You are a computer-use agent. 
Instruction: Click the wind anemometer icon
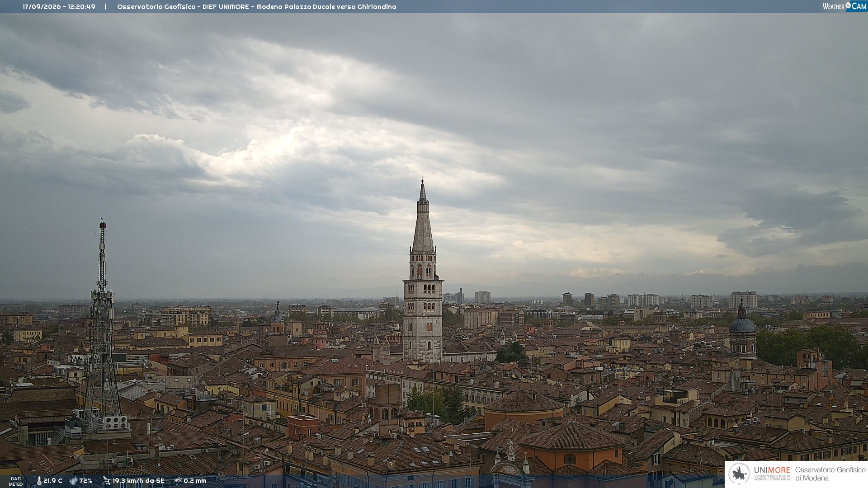106,481
